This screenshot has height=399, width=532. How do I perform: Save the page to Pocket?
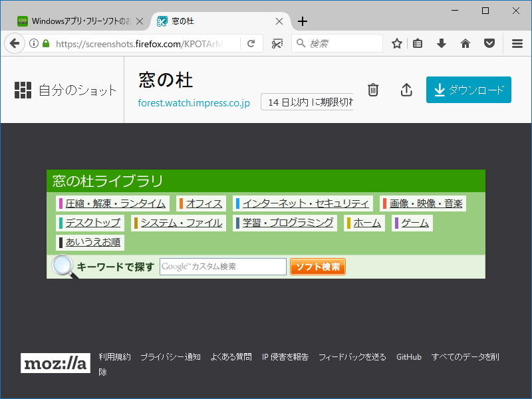point(489,43)
